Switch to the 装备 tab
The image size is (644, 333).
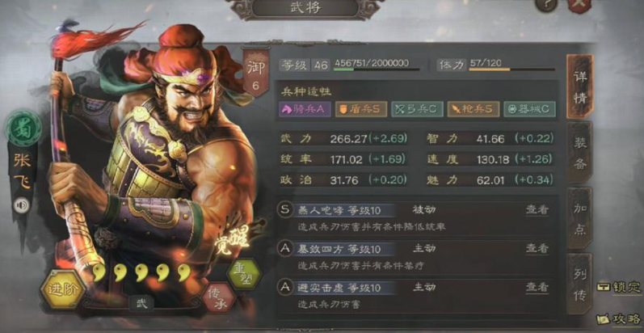tap(579, 152)
